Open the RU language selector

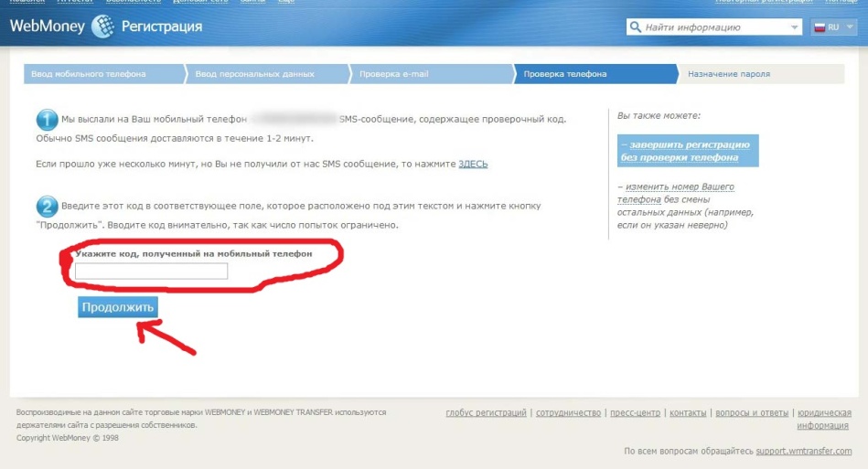point(833,27)
